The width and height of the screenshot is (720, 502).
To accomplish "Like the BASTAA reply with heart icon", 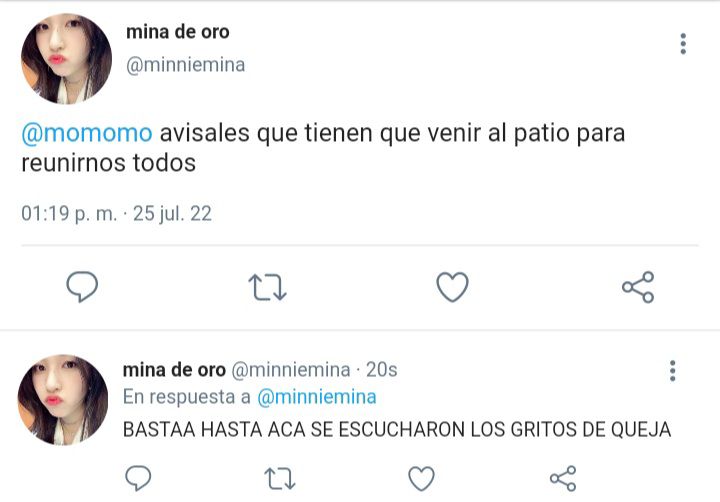I will click(422, 479).
